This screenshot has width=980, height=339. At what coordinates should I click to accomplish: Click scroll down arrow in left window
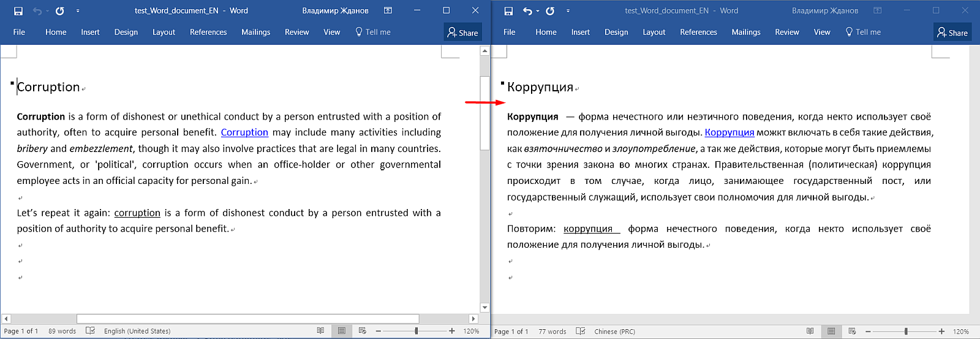click(485, 308)
